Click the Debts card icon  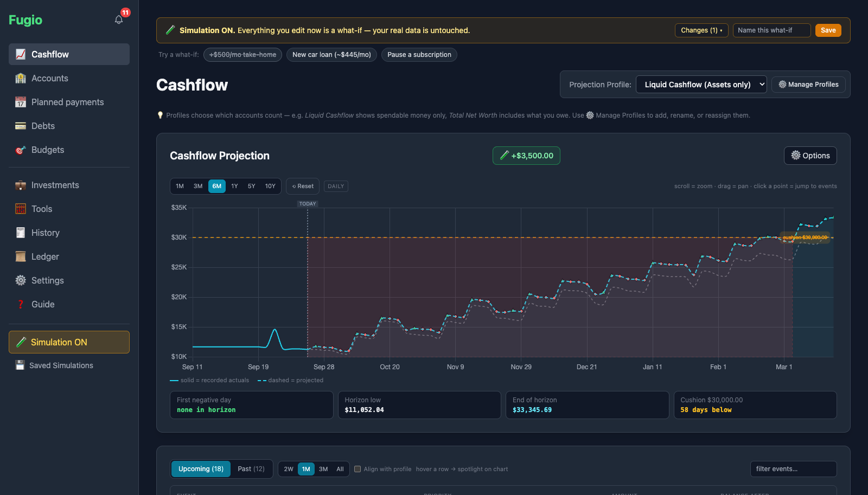pos(21,126)
